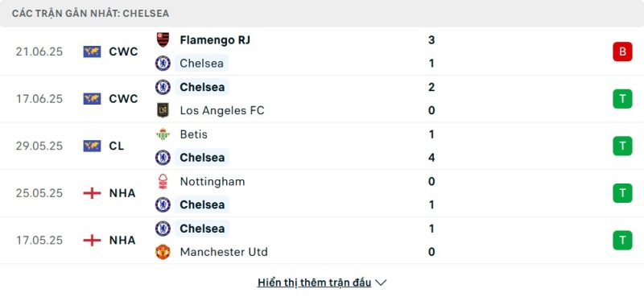This screenshot has width=644, height=301.
Task: Click the CWC flag icon on 21.06.25
Action: [92, 52]
